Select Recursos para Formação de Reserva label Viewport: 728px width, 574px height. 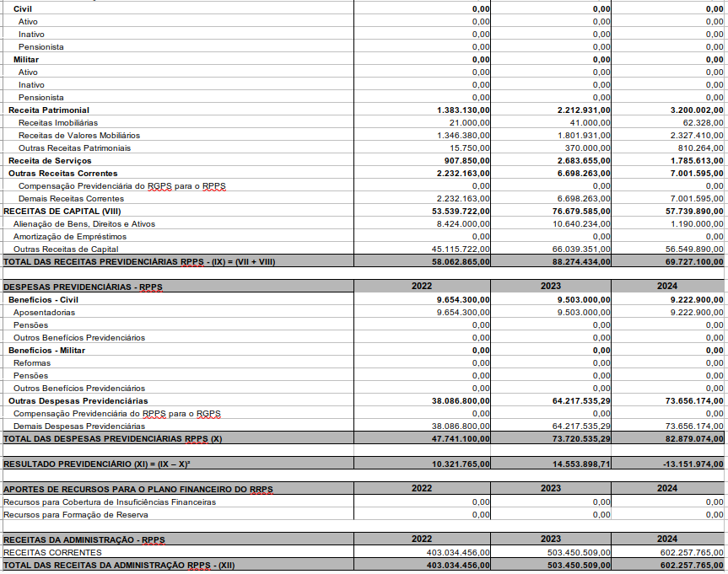(x=76, y=514)
